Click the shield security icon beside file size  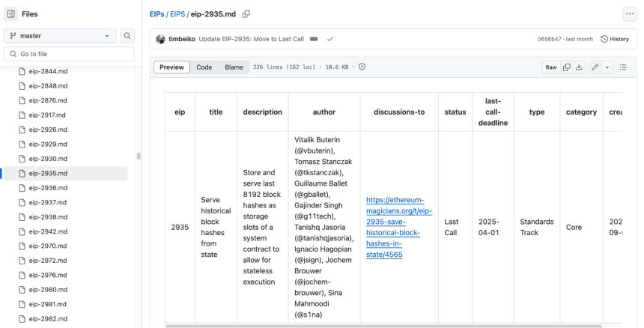[362, 67]
